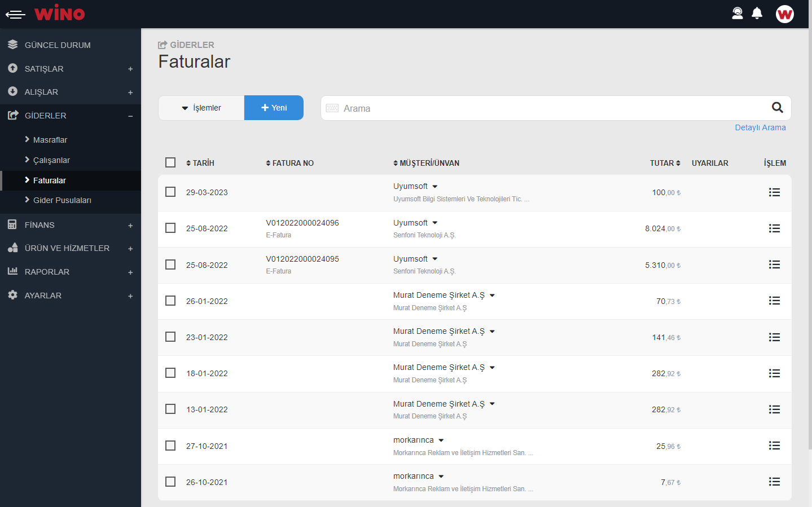Open action menu for 29-03-2023 invoice
The height and width of the screenshot is (507, 812).
pos(774,192)
